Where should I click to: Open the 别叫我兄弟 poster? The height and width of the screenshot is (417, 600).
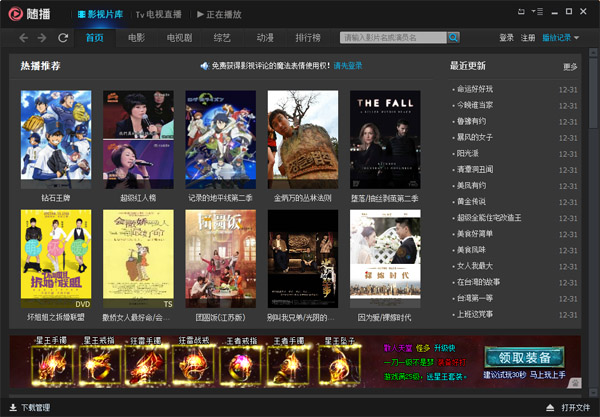point(303,259)
